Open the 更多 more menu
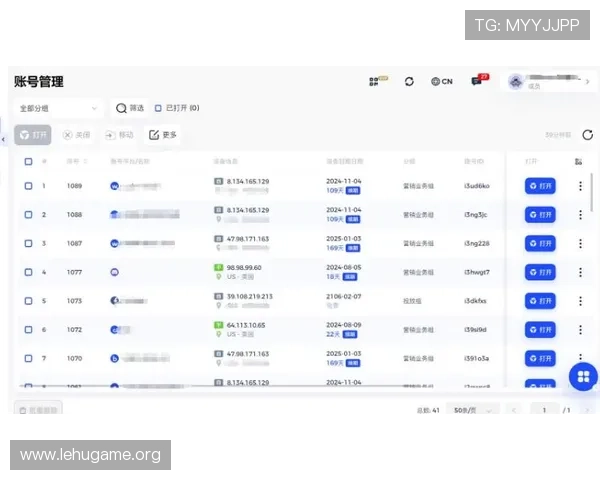This screenshot has height=480, width=600. point(163,135)
